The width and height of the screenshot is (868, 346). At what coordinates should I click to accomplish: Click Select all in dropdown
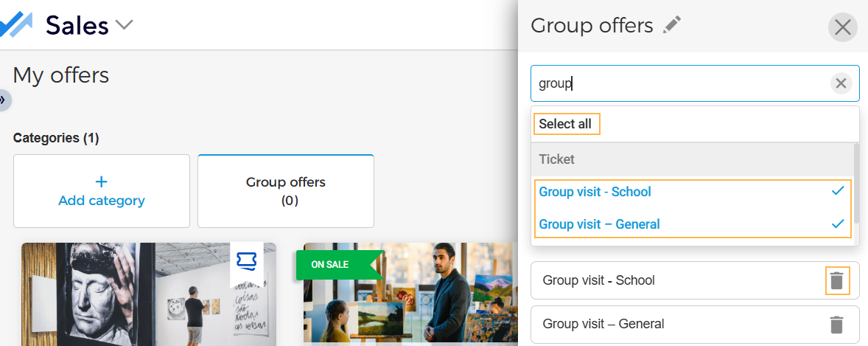[x=565, y=124]
